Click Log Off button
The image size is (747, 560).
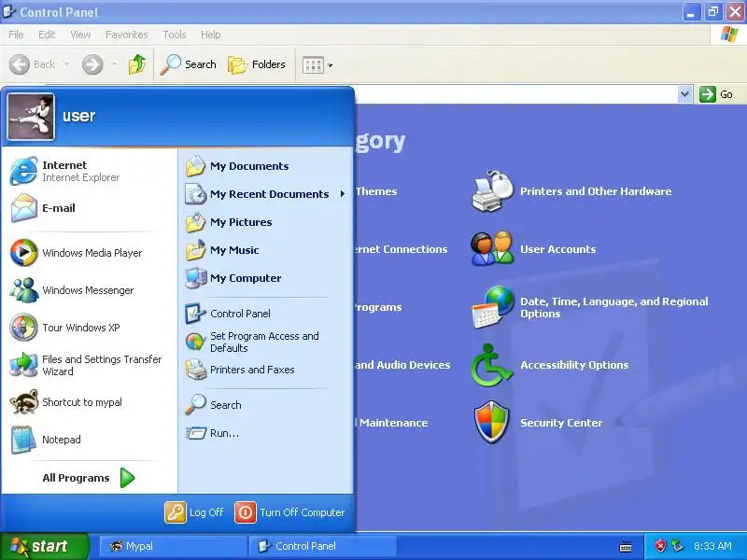194,512
